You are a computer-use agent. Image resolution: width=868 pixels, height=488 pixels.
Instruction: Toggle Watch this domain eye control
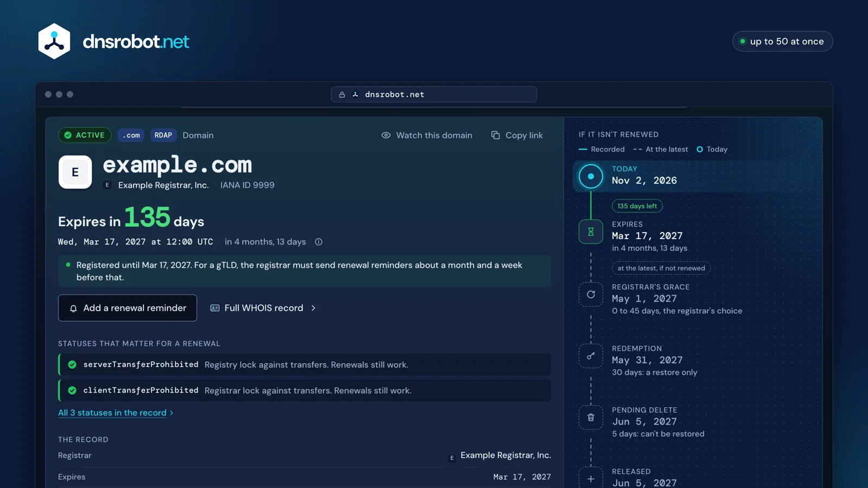tap(427, 135)
